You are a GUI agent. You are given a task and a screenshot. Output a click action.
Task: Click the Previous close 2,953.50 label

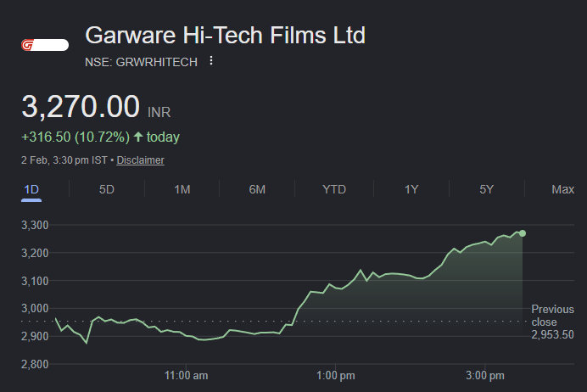click(552, 322)
